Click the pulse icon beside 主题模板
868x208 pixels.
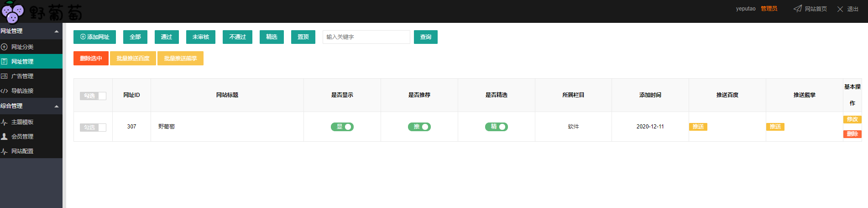click(4, 122)
